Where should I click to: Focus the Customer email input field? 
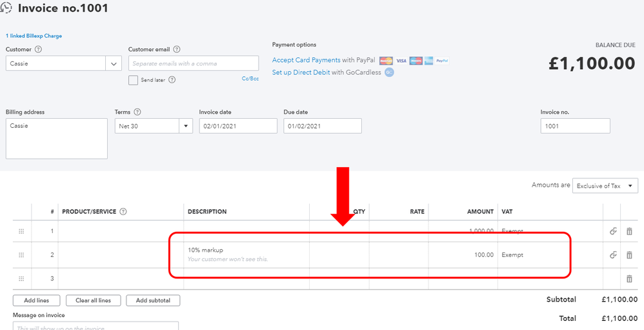click(x=194, y=63)
